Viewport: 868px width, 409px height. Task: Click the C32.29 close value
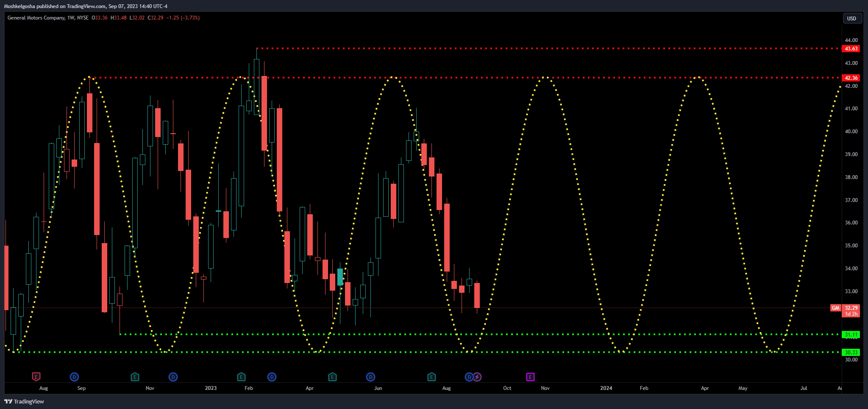pos(156,18)
